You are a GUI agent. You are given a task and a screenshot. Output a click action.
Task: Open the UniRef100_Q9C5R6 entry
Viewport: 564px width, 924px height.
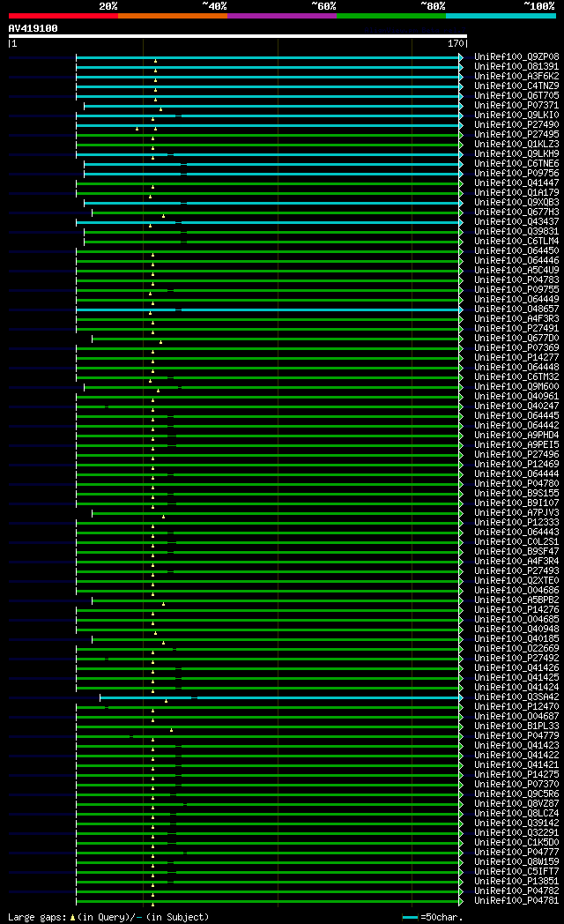pos(517,794)
